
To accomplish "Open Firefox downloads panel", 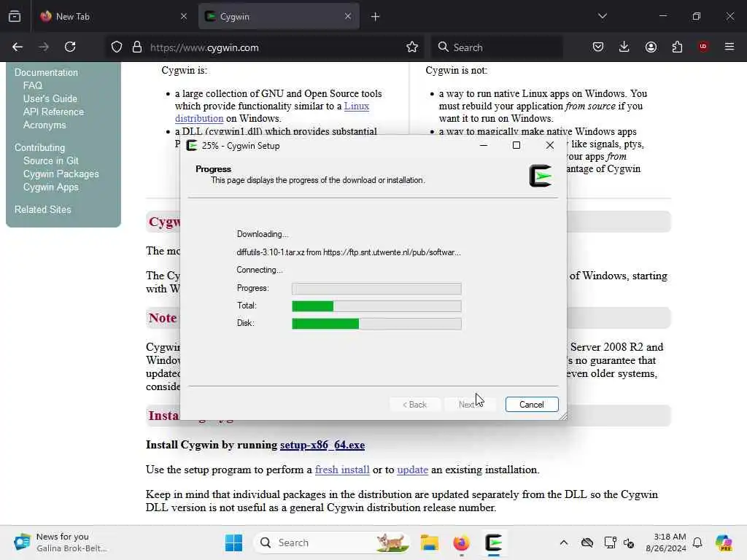I will coord(624,47).
